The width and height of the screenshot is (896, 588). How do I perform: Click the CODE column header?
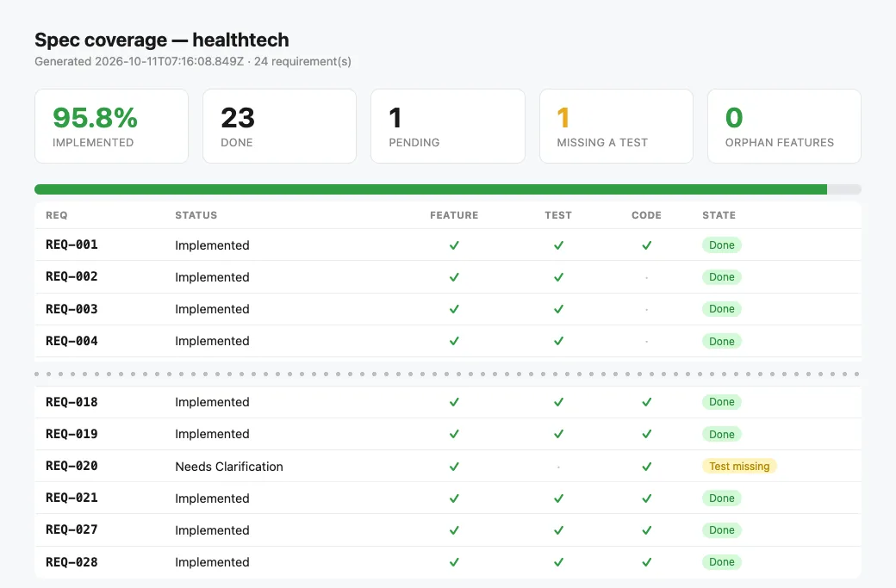tap(646, 215)
